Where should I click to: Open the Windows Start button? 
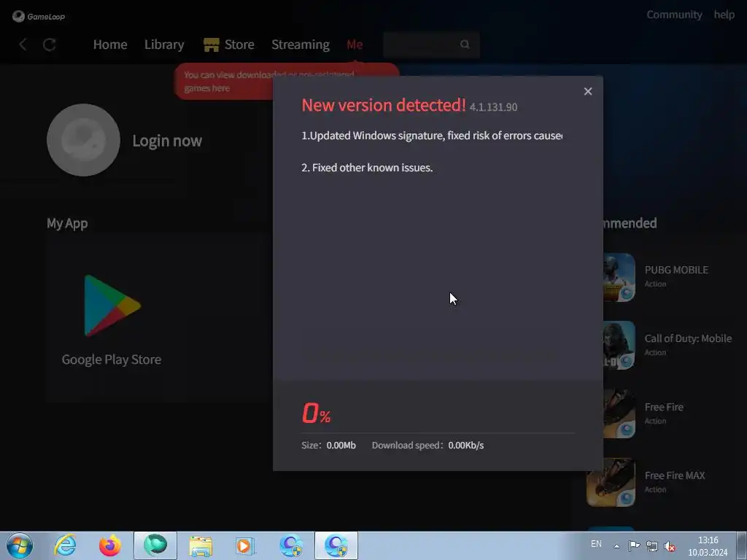pyautogui.click(x=20, y=545)
